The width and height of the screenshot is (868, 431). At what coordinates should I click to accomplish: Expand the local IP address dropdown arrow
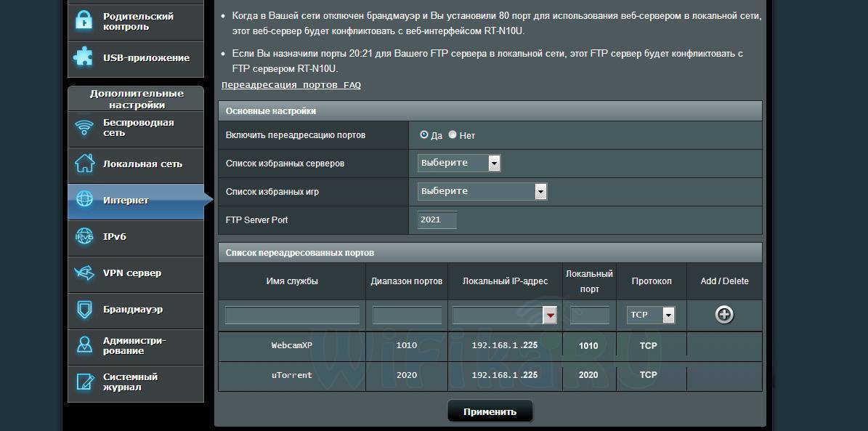tap(551, 315)
